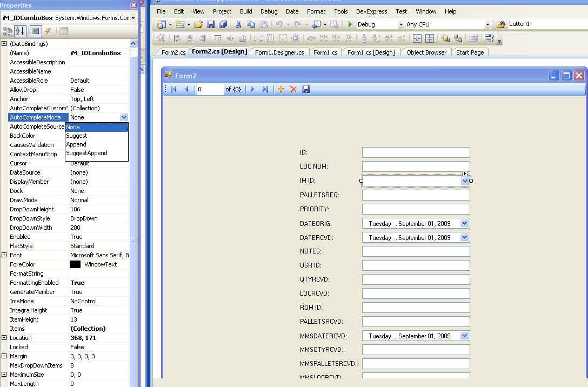The height and width of the screenshot is (387, 588).
Task: Delete the current record via the red X
Action: tap(293, 89)
